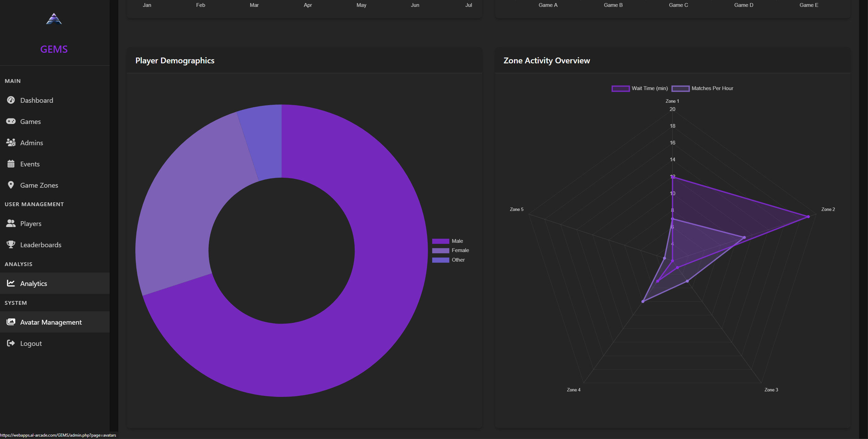This screenshot has width=868, height=439.
Task: Click the Avatar Management images icon
Action: 11,322
